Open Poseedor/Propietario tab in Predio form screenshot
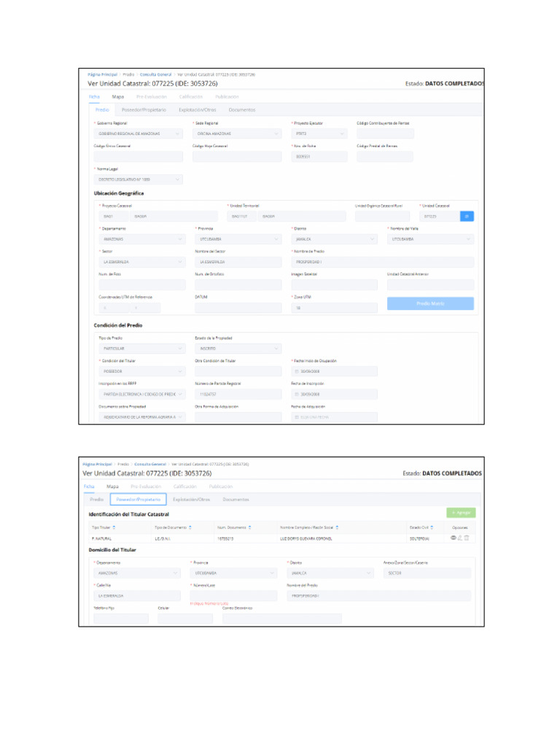The height and width of the screenshot is (747, 560). click(x=144, y=110)
